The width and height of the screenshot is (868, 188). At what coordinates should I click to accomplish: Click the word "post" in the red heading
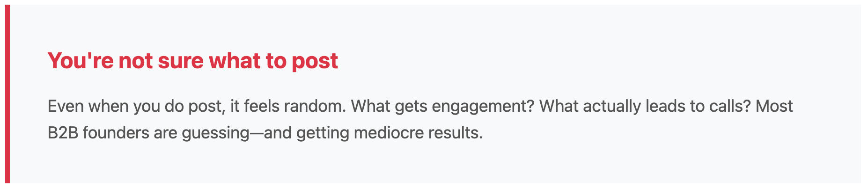point(315,62)
